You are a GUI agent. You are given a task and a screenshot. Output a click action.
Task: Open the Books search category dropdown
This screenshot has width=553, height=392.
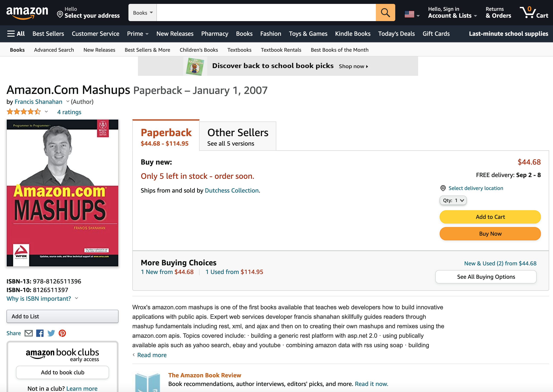(x=143, y=12)
